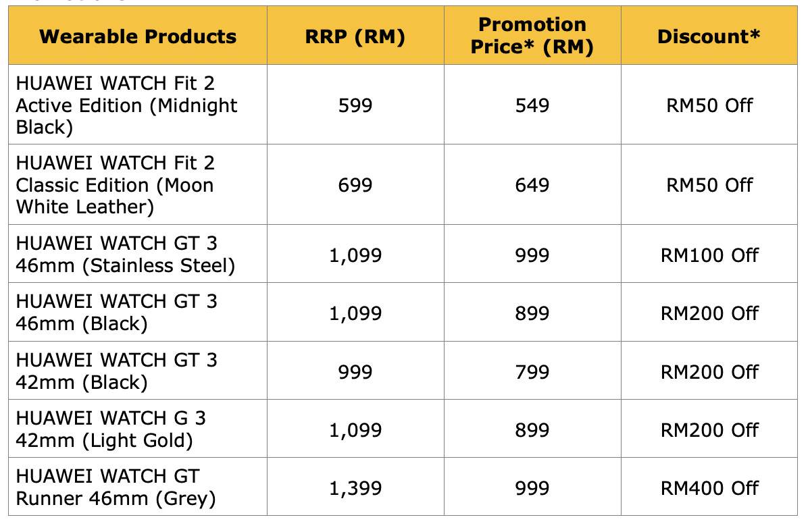
Task: Select the 649 promotion price cell
Action: click(532, 185)
